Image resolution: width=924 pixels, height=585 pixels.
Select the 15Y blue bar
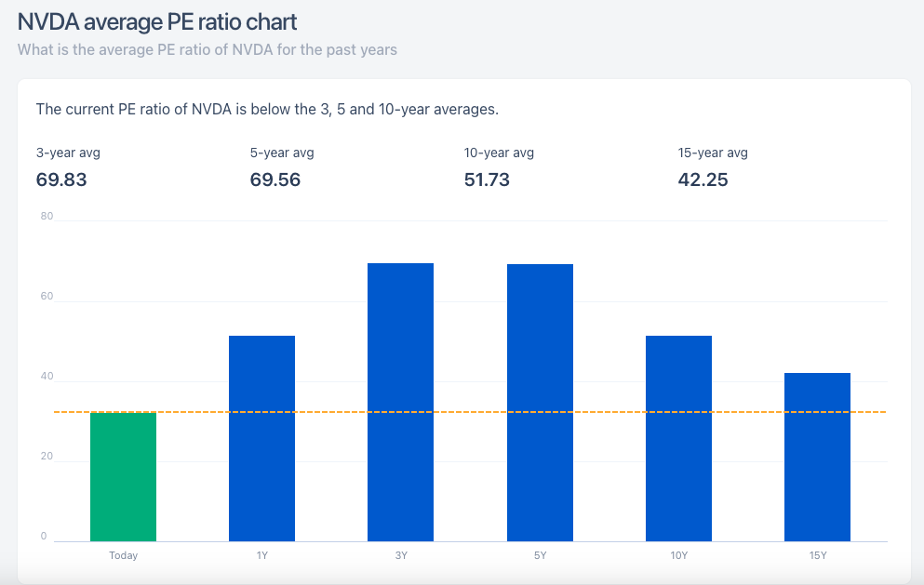pos(817,458)
